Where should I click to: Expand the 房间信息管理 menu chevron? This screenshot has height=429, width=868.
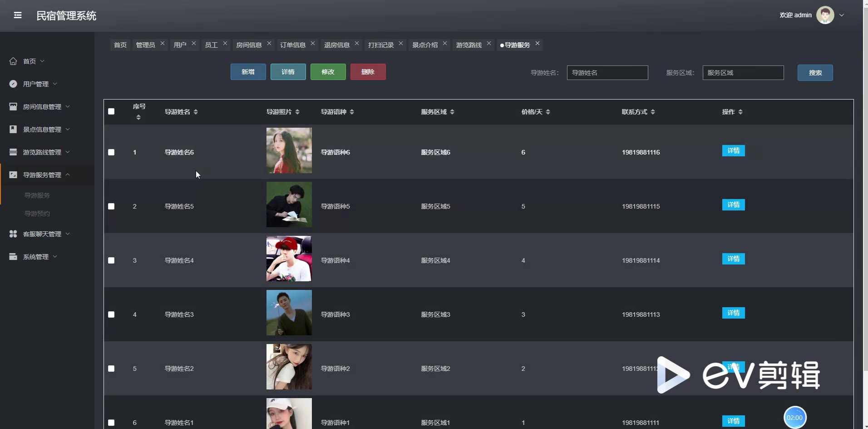(x=68, y=106)
